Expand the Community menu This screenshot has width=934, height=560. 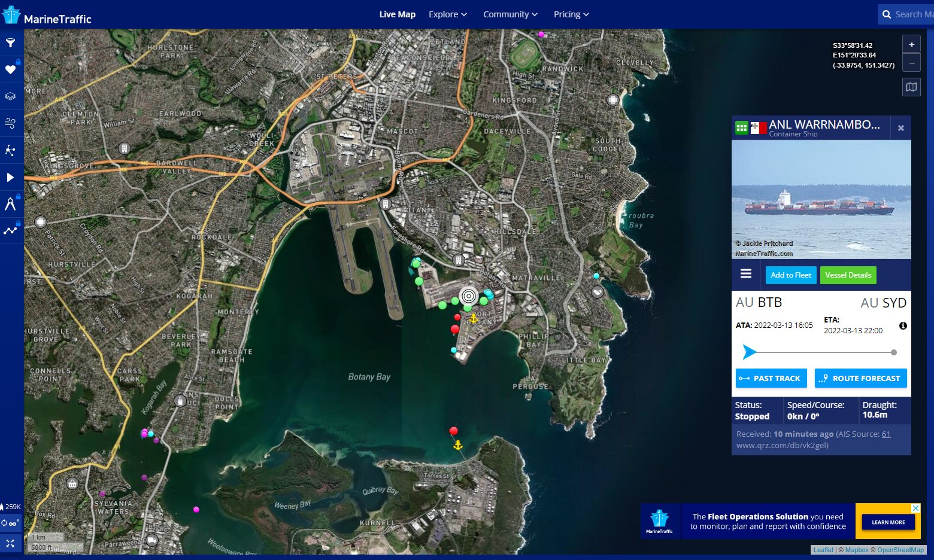click(x=510, y=14)
